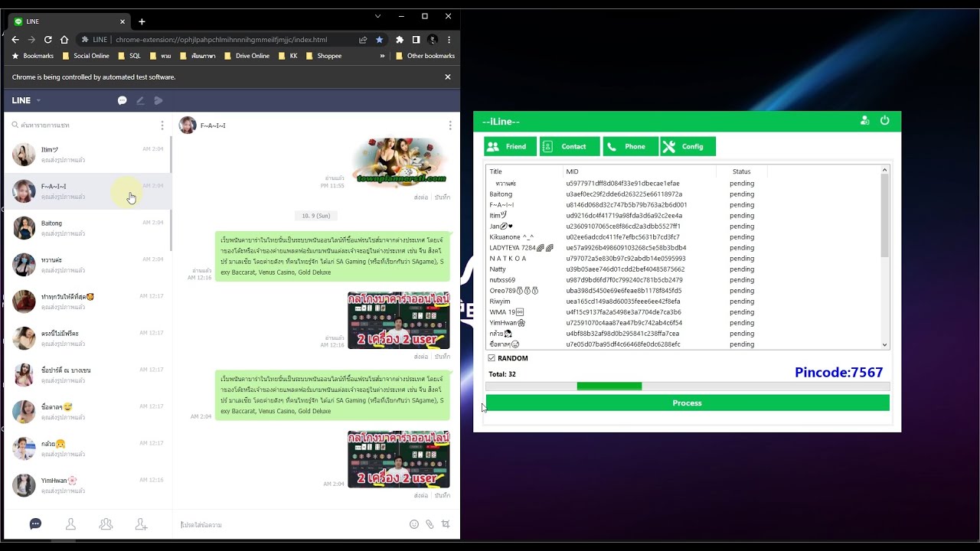Go to Chrome home page icon
980x551 pixels.
(64, 40)
